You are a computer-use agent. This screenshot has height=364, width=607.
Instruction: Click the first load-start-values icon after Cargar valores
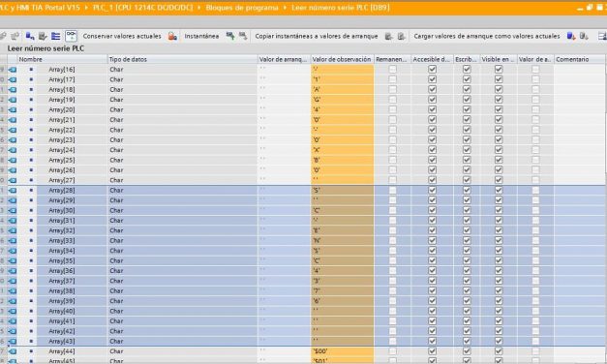click(x=571, y=36)
